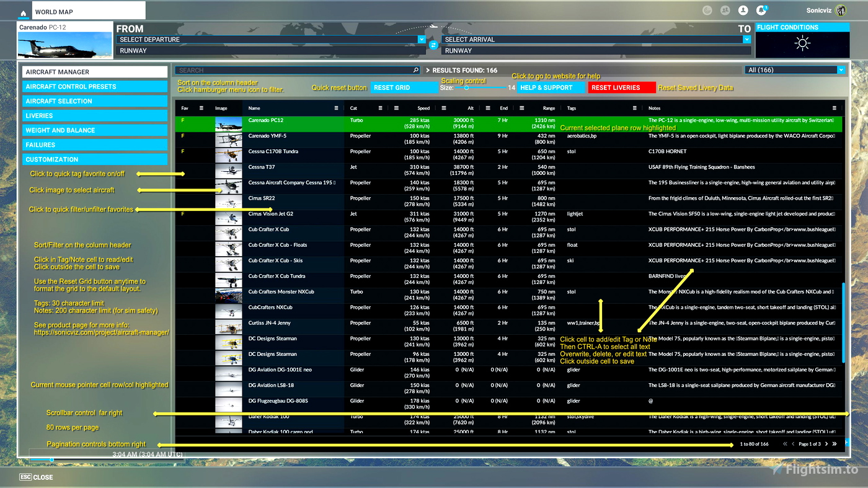Click the red Reset Liveries button

[622, 87]
